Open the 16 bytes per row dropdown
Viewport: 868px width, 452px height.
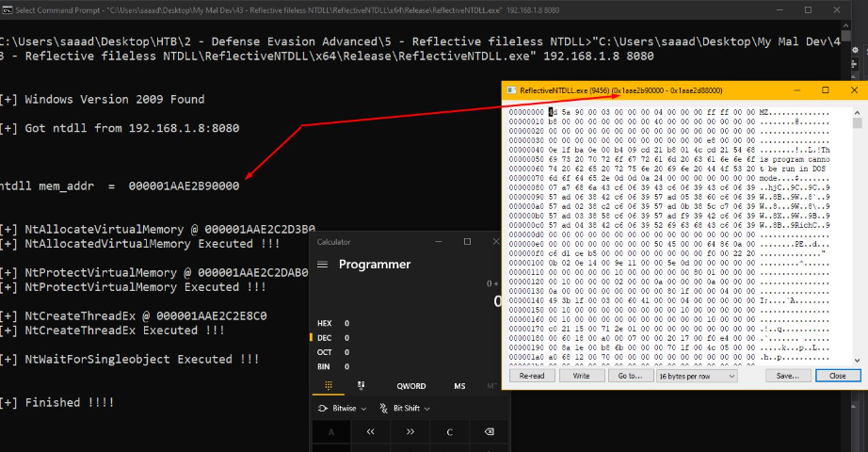[697, 376]
